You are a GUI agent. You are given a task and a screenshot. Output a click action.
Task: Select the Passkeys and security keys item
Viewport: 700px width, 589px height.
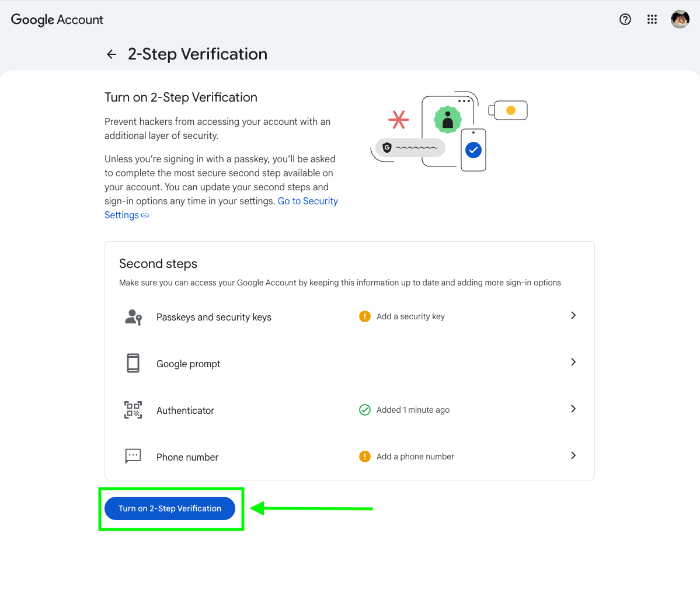click(x=214, y=317)
